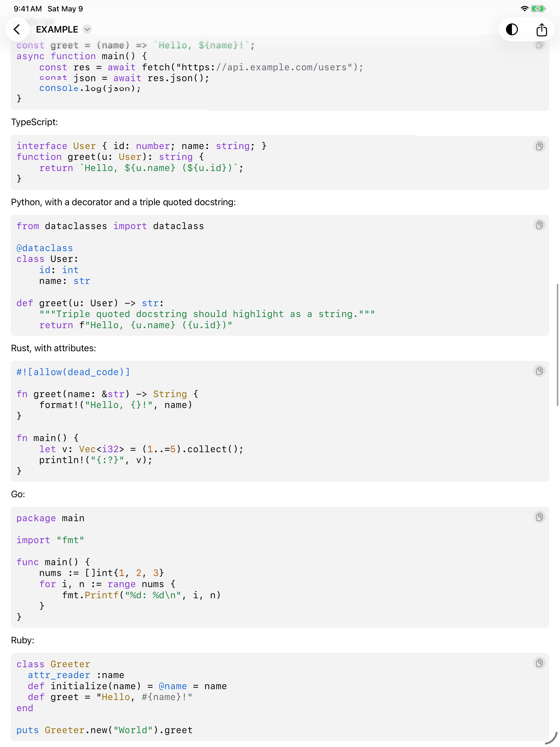Click the 'interface User' declaration line

coord(141,146)
